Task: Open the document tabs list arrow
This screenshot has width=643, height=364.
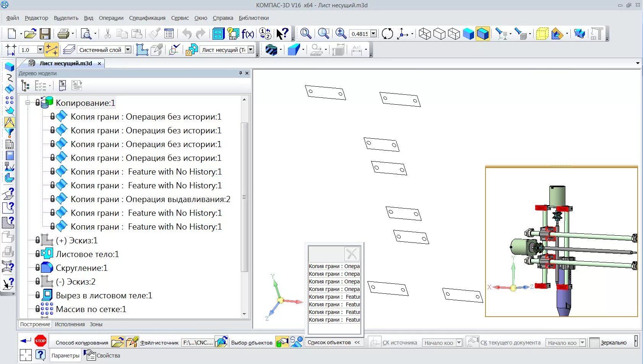Action: click(638, 63)
